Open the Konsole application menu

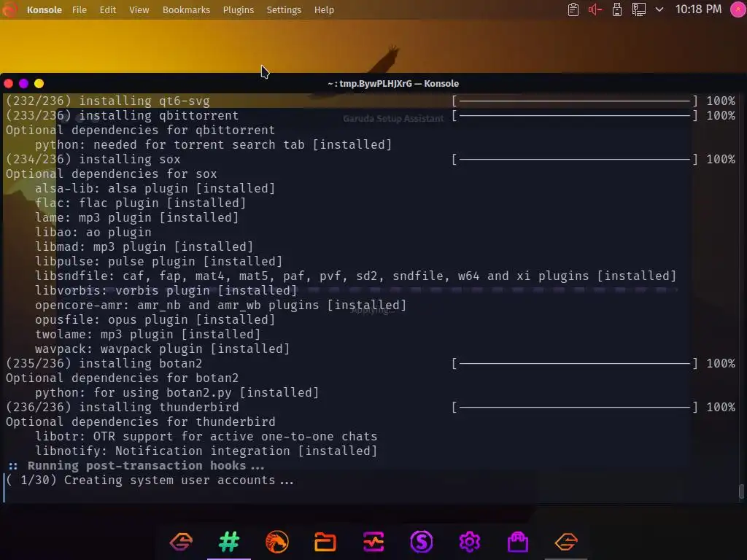(44, 10)
